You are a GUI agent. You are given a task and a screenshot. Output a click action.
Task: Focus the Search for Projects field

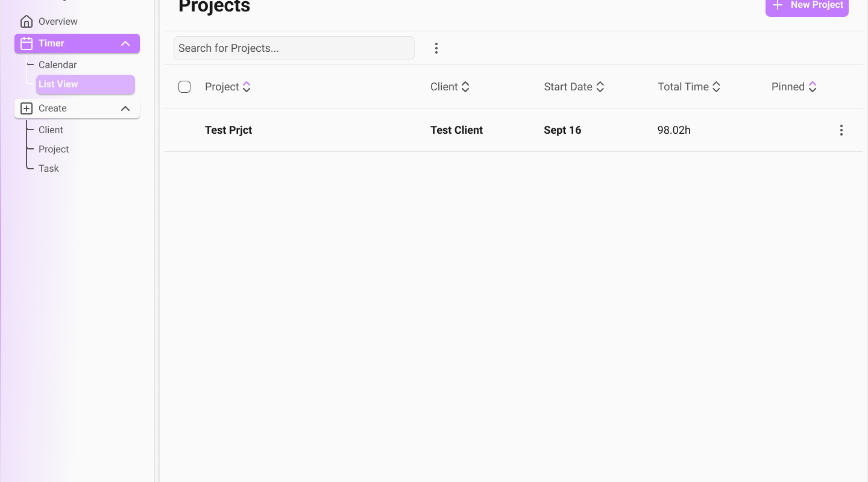pos(294,48)
